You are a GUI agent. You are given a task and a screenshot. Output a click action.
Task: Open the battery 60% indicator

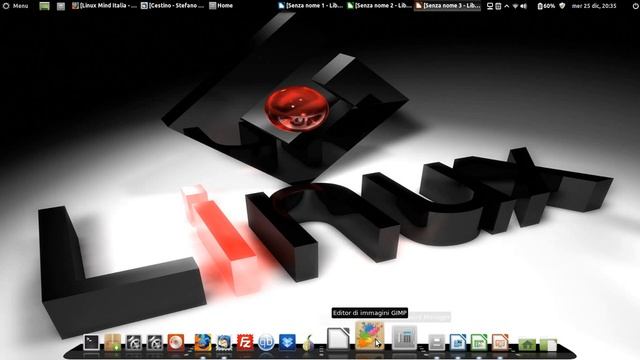546,6
